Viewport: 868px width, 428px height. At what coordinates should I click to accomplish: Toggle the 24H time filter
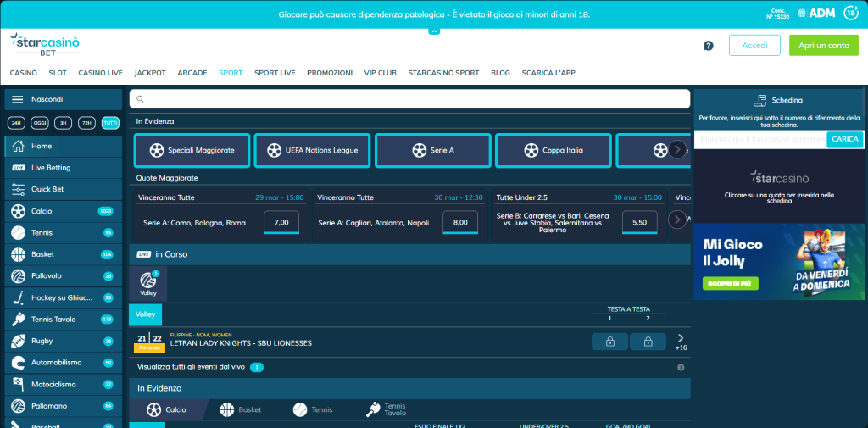pyautogui.click(x=16, y=123)
